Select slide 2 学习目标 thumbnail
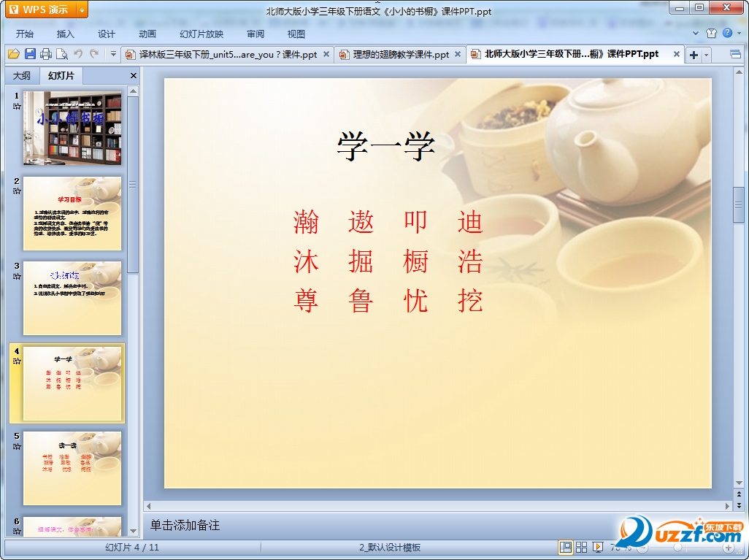This screenshot has height=560, width=749. coord(72,213)
